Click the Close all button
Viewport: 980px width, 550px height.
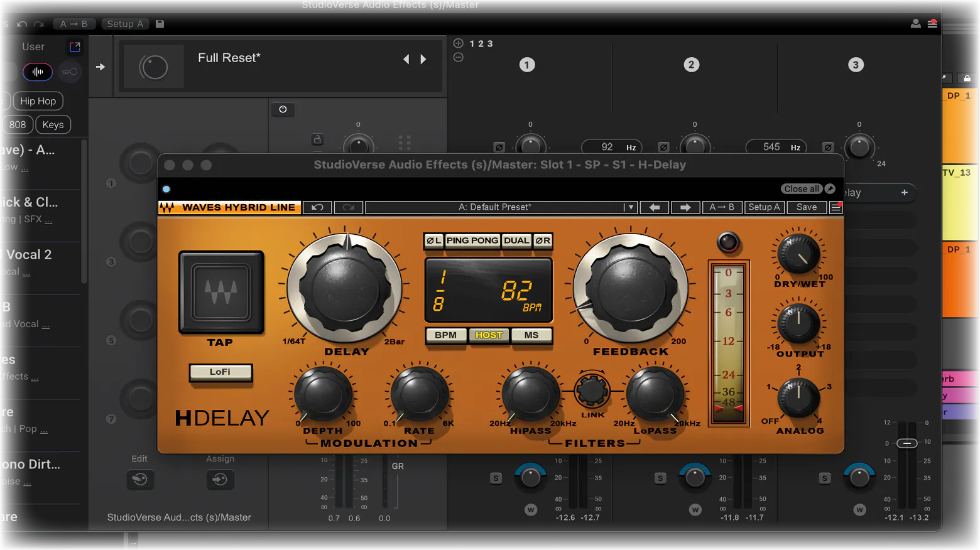pyautogui.click(x=802, y=189)
